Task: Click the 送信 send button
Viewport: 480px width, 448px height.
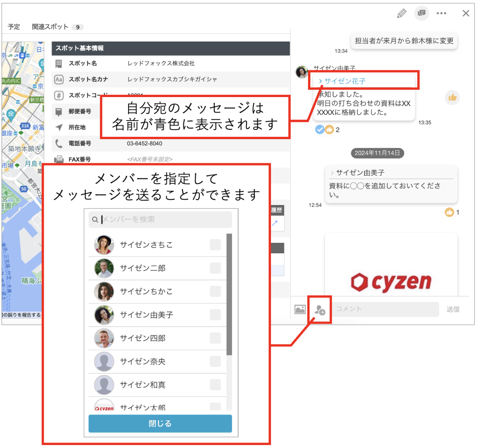Action: coord(453,309)
